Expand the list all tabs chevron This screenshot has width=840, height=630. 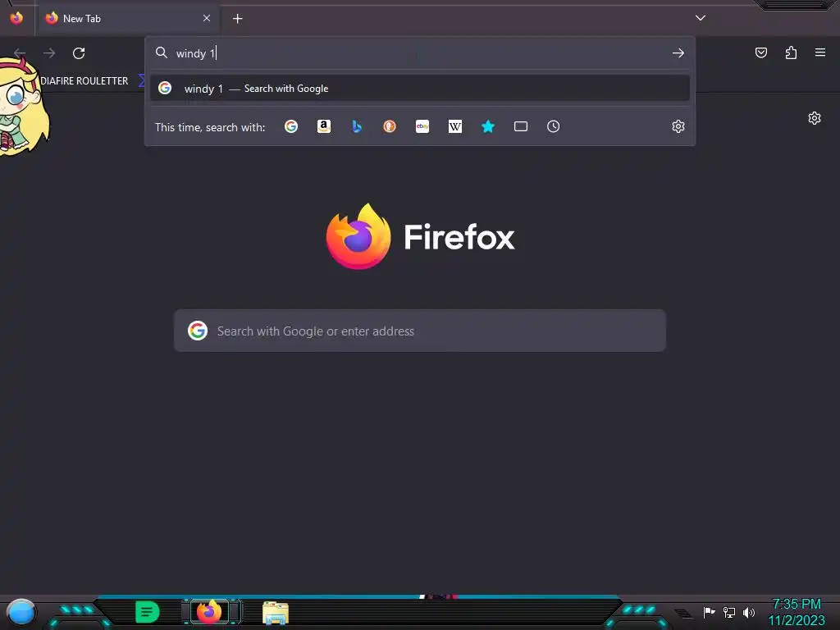(x=701, y=18)
